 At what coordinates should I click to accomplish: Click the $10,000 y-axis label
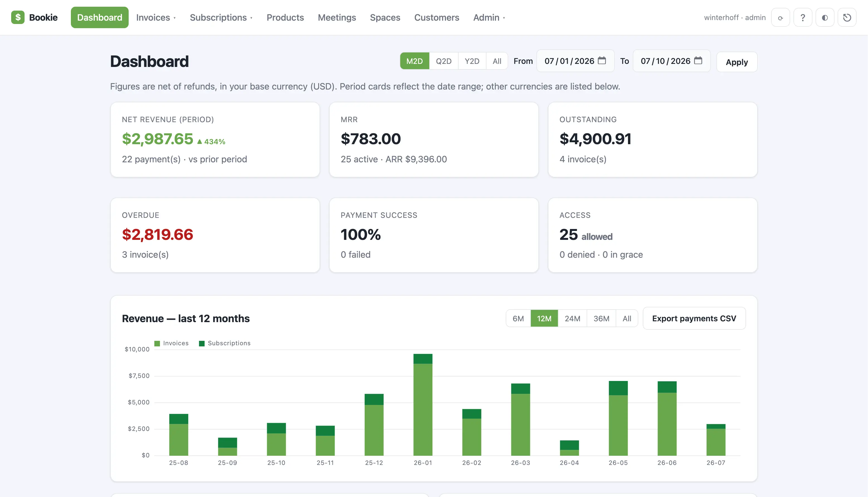tap(137, 349)
